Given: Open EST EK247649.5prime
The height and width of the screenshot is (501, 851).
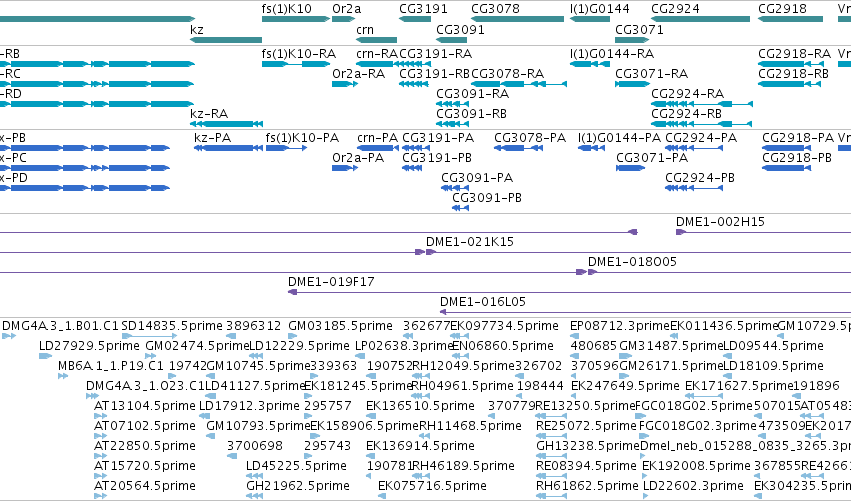Looking at the screenshot, I should (625, 386).
